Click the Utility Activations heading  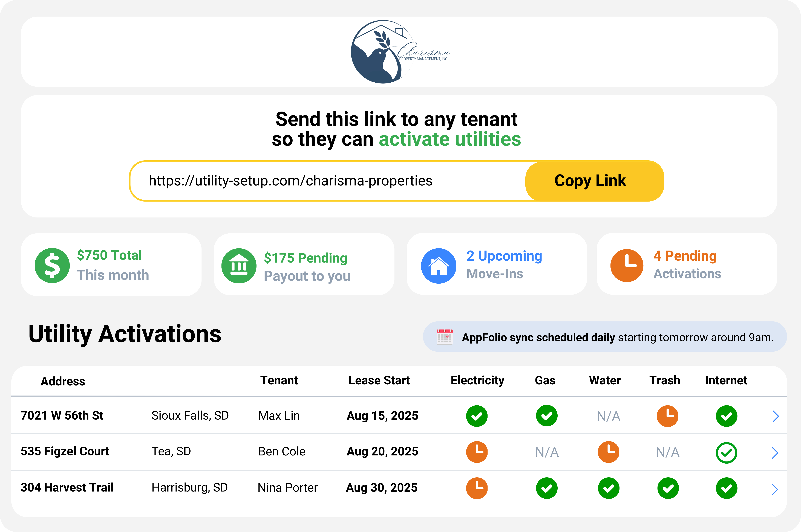click(125, 334)
